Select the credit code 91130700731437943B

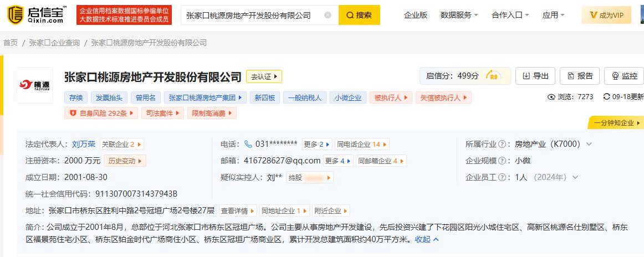136,194
